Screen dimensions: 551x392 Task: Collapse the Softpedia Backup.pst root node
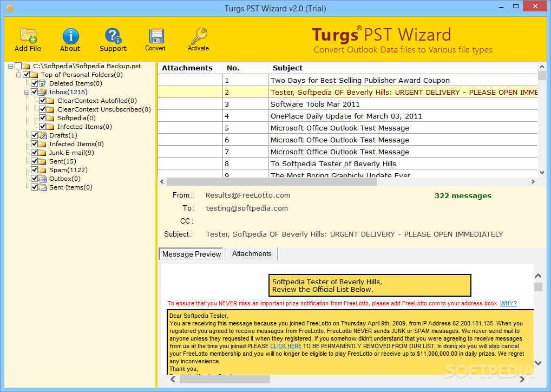[10, 66]
